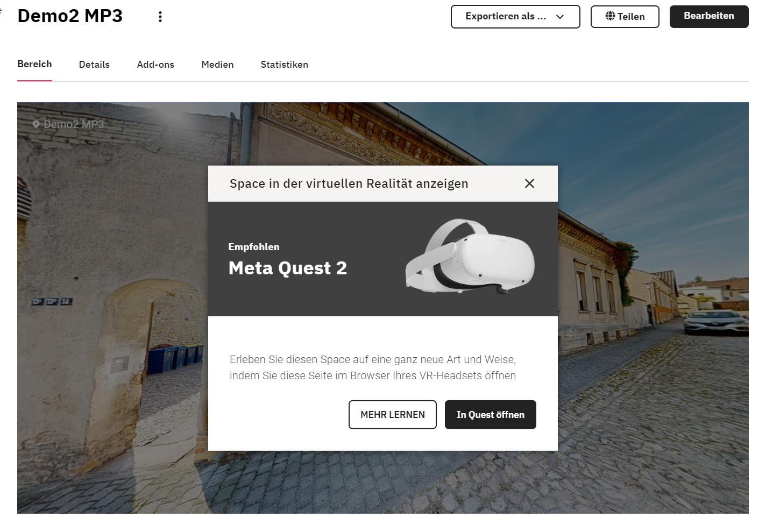This screenshot has width=773, height=532.
Task: Go to the Statistiken tab
Action: tap(284, 65)
